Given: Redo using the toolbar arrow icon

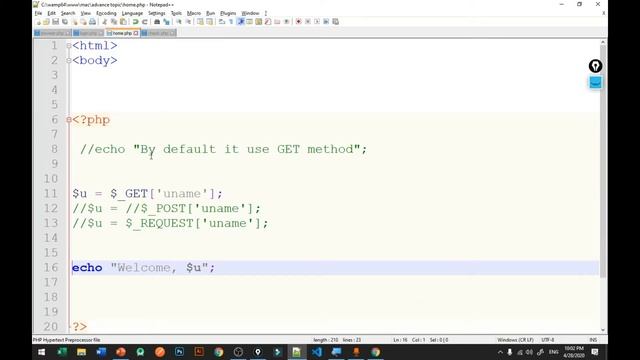Looking at the screenshot, I should pos(145,22).
